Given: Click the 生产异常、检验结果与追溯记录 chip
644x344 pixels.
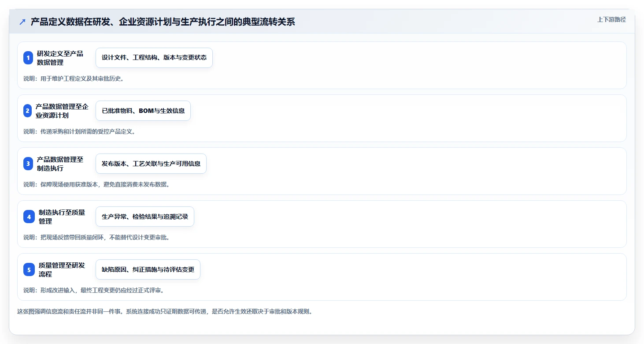Looking at the screenshot, I should coord(145,217).
